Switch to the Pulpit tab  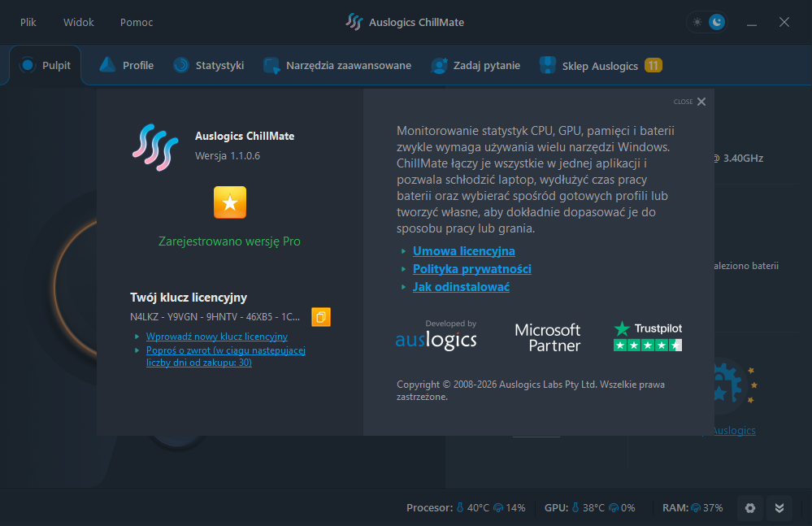(x=45, y=65)
